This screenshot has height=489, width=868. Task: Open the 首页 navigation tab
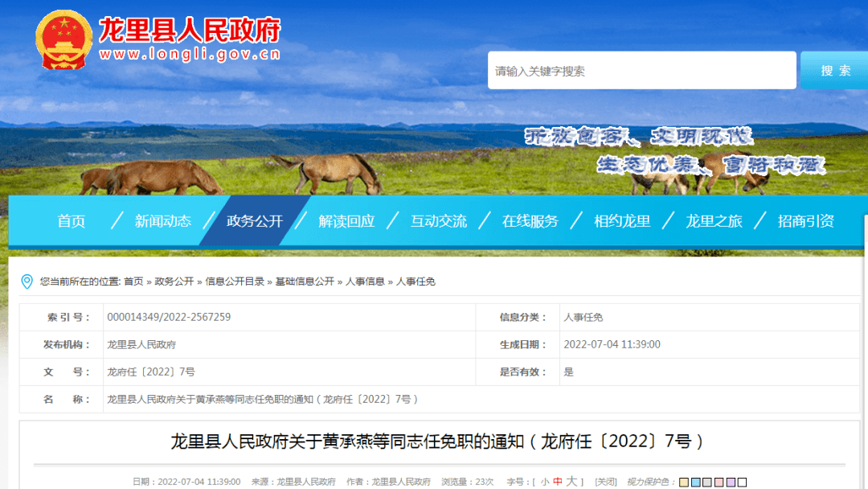tap(71, 221)
